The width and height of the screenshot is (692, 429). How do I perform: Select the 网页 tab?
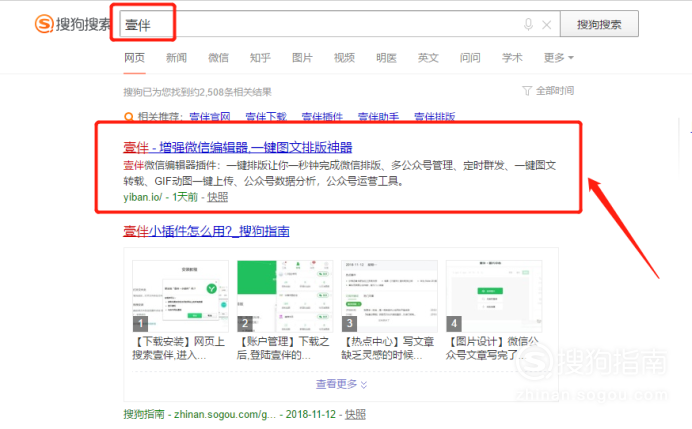click(135, 58)
